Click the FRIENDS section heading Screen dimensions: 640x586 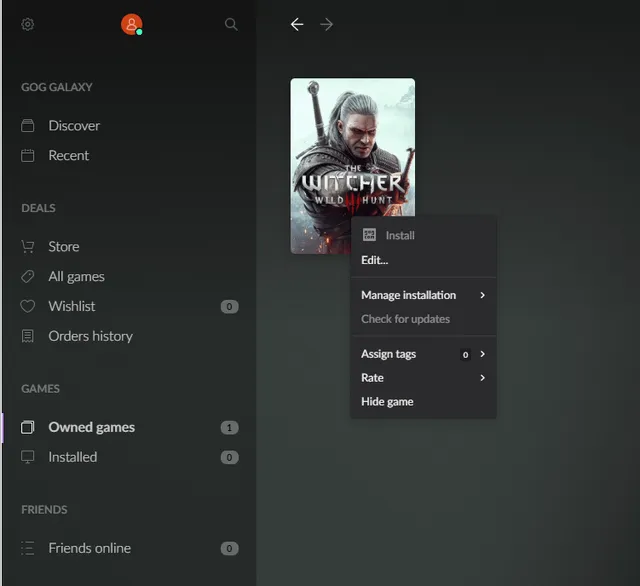point(44,510)
